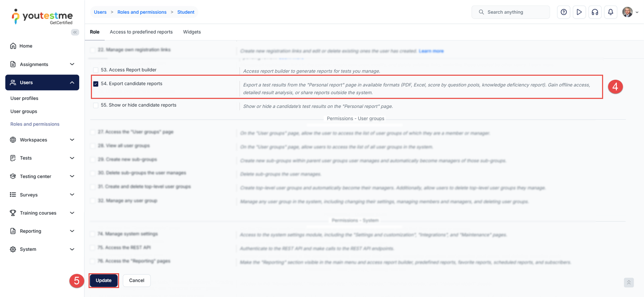Click the headset support icon
644x297 pixels.
point(595,12)
